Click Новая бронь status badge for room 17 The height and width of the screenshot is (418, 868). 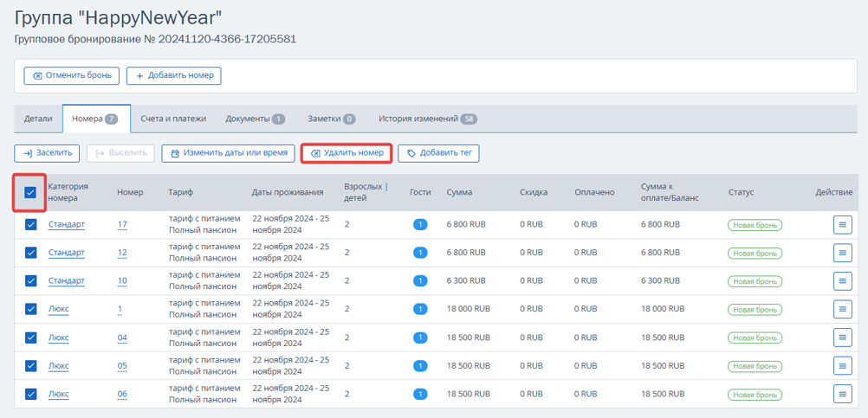click(x=755, y=224)
